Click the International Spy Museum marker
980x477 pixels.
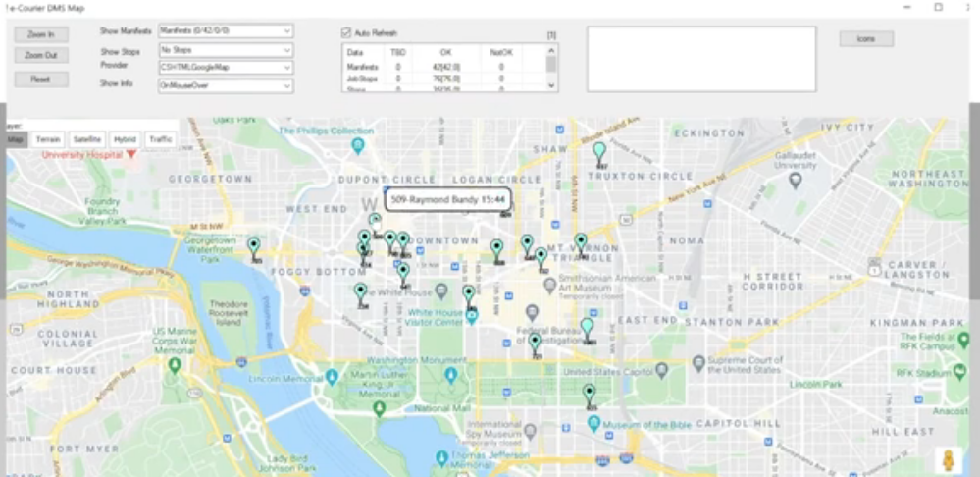tap(530, 431)
